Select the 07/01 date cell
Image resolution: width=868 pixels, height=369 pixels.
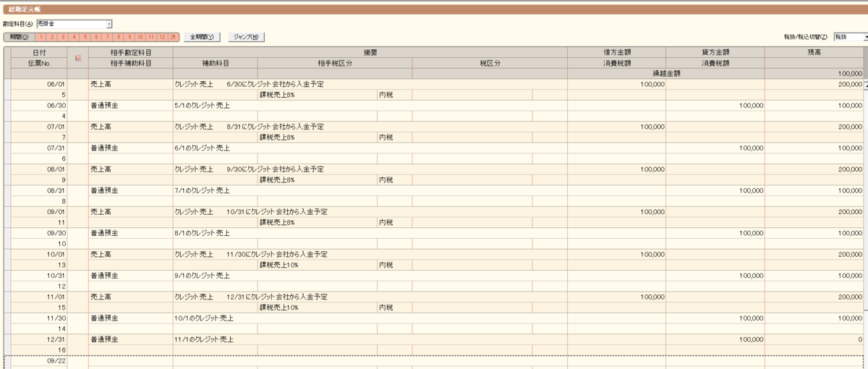(39, 127)
